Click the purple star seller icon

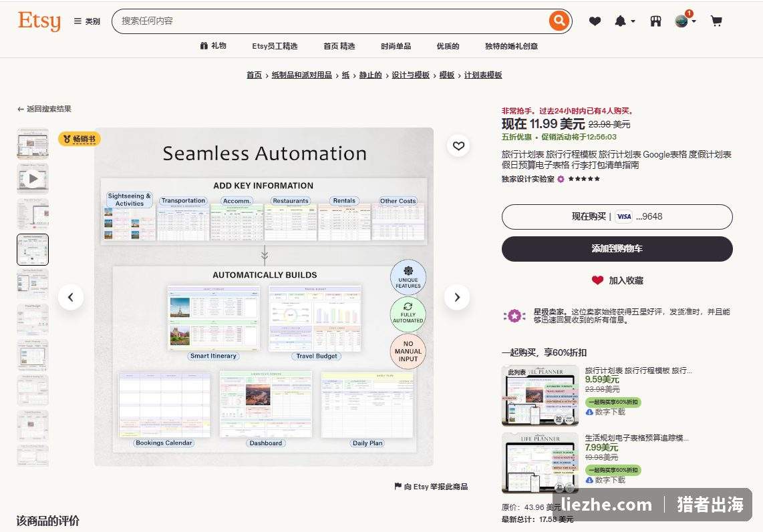coord(514,316)
